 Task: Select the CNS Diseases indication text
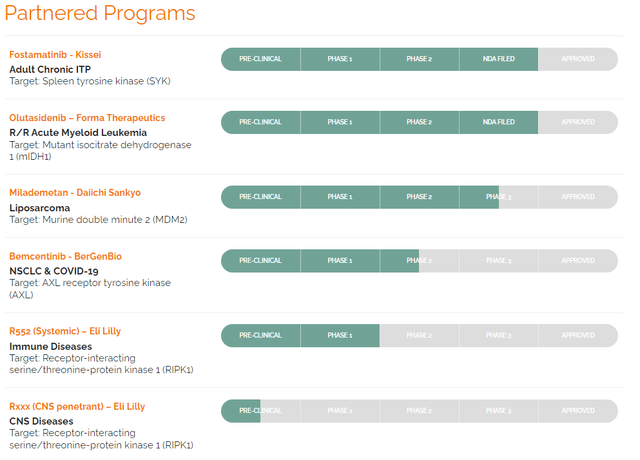(41, 421)
